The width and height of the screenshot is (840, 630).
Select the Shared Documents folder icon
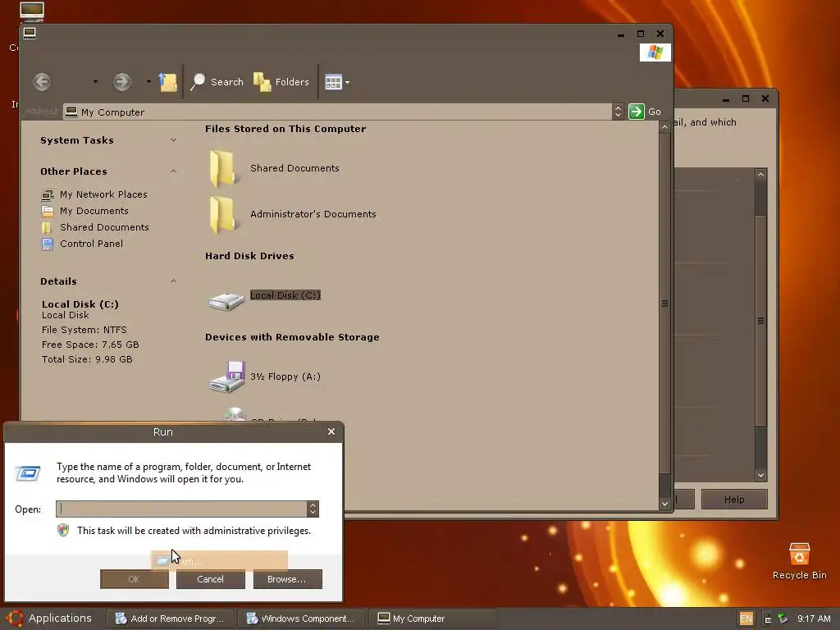point(223,168)
